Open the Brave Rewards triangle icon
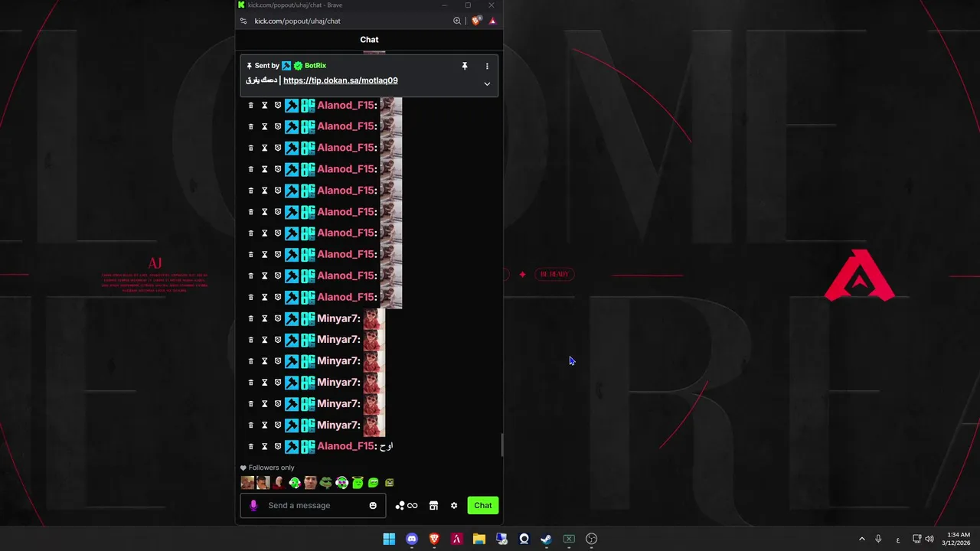Viewport: 980px width, 551px height. pos(492,21)
